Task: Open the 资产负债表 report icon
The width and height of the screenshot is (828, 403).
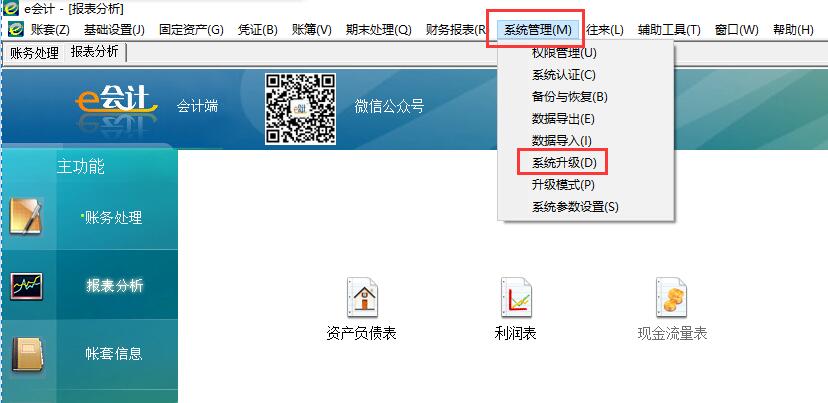Action: [x=361, y=298]
